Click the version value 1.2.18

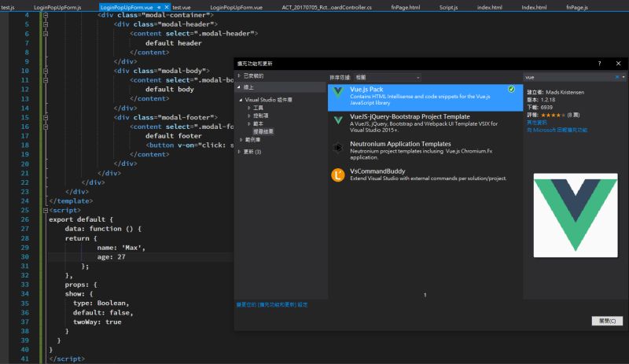click(547, 100)
